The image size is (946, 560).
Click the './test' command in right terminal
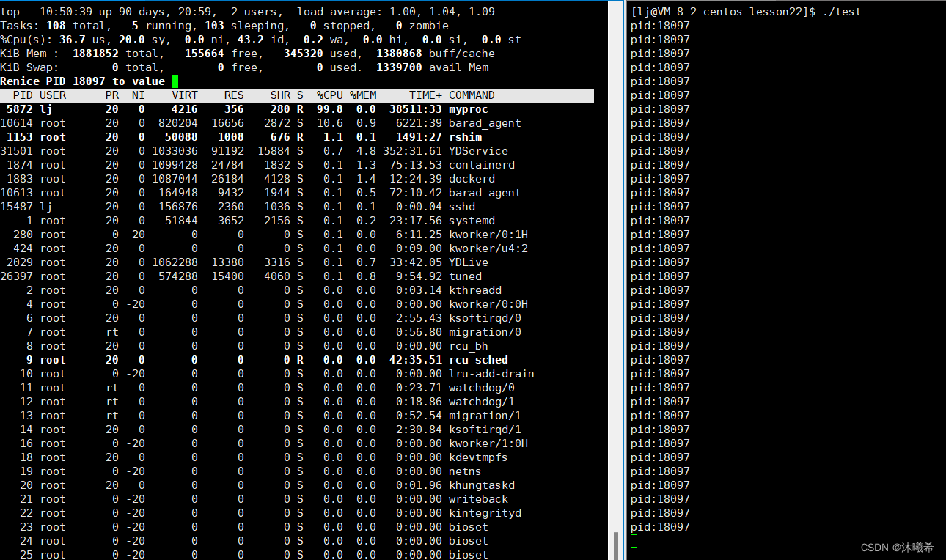842,12
